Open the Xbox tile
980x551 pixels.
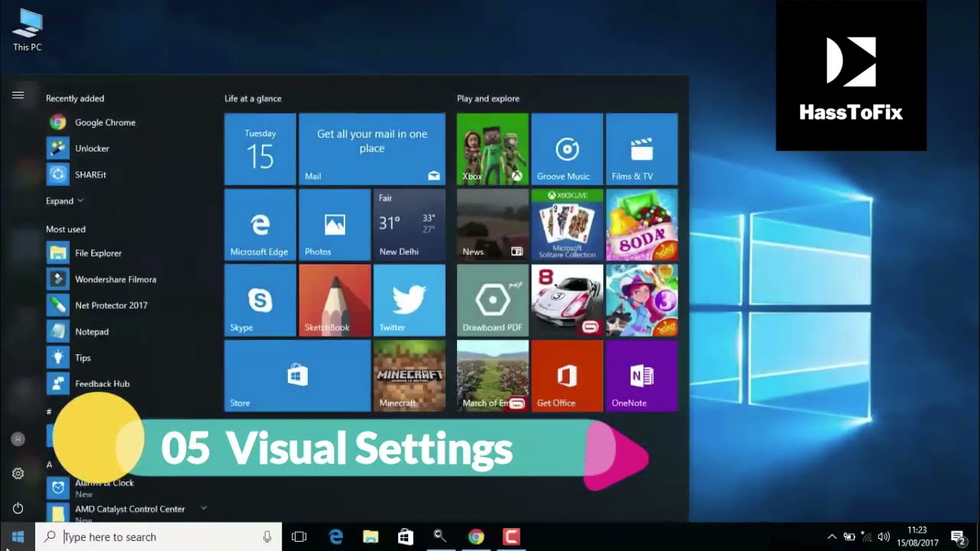[x=492, y=149]
